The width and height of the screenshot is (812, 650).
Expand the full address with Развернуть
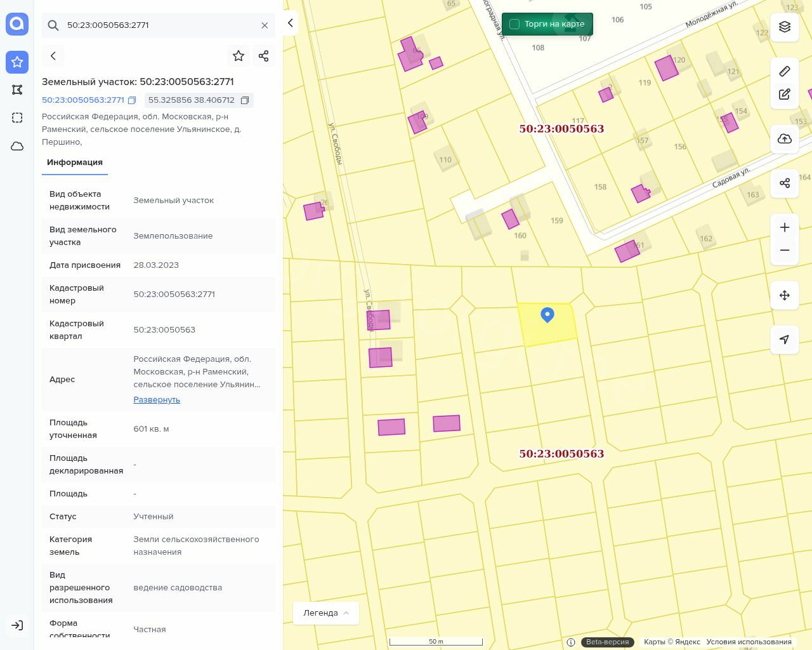click(x=157, y=400)
